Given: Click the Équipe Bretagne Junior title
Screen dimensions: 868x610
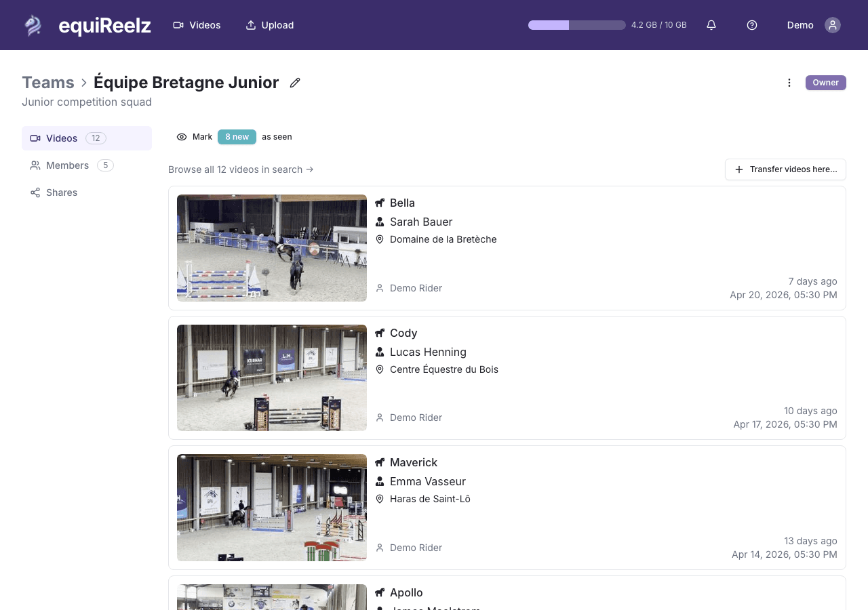Looking at the screenshot, I should (x=186, y=83).
